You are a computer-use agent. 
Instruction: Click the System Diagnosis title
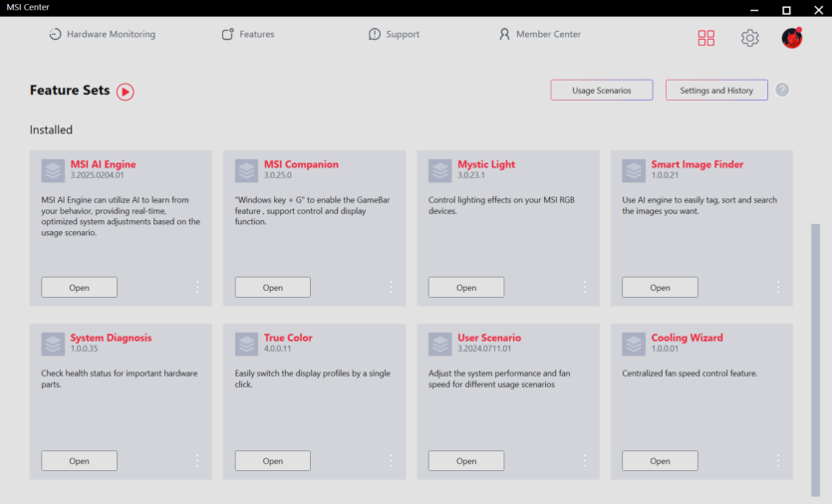(x=111, y=338)
